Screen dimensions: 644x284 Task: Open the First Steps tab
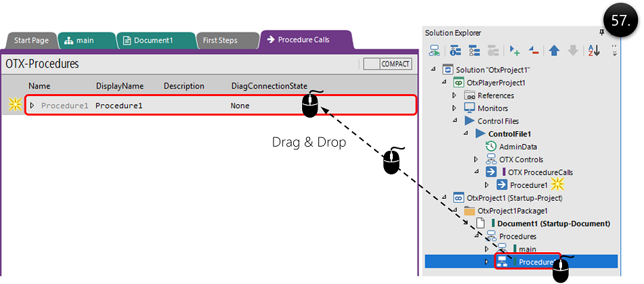pos(220,41)
